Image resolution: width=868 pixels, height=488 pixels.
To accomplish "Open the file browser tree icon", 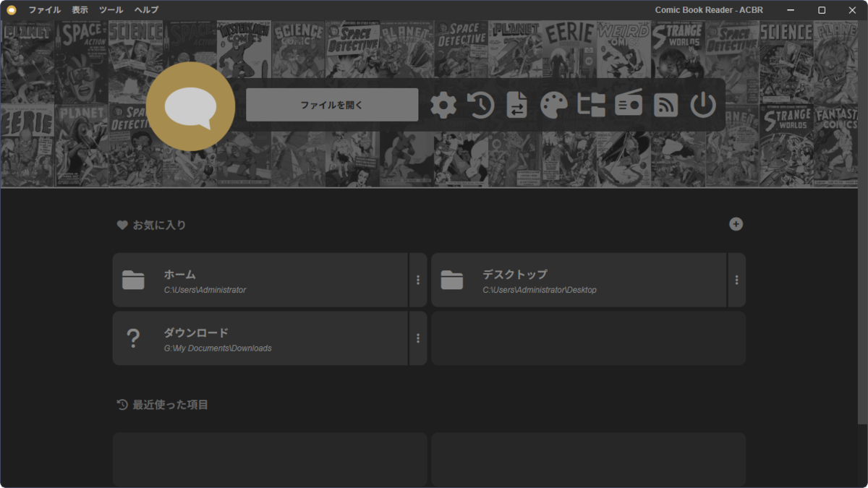I will 591,106.
